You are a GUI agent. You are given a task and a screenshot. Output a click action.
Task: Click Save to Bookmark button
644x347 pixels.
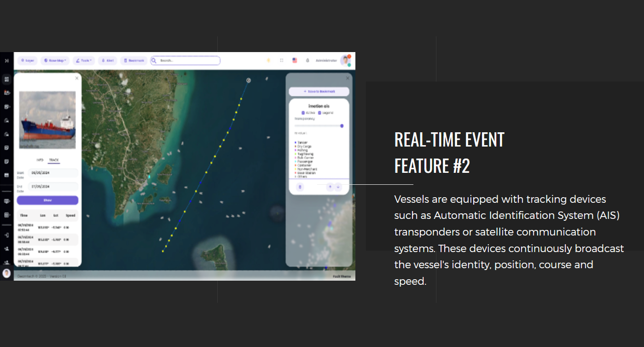pos(319,92)
